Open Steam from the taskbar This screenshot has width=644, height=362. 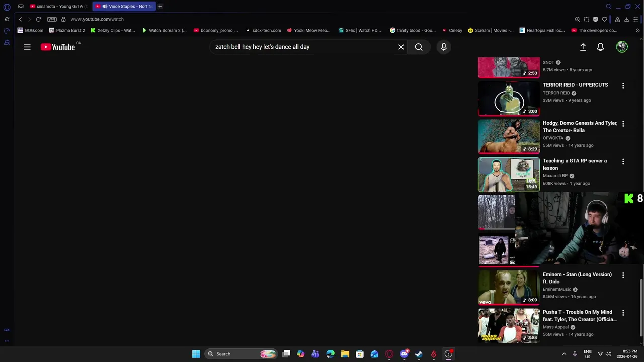pyautogui.click(x=419, y=354)
